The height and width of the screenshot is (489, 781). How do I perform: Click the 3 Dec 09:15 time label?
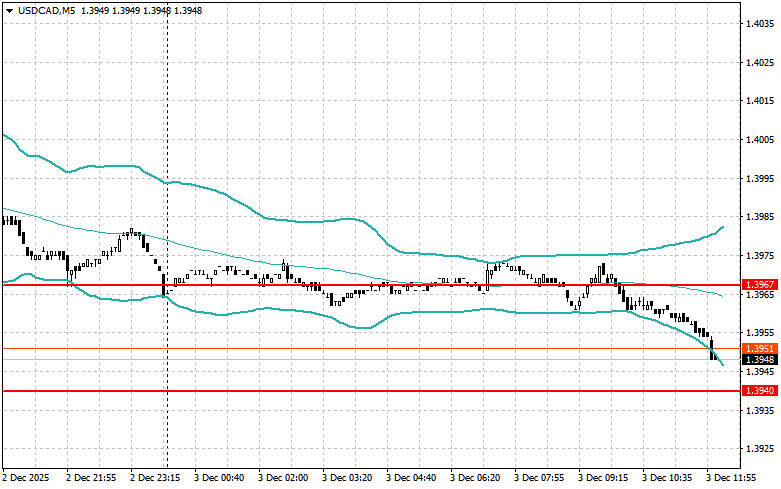603,478
